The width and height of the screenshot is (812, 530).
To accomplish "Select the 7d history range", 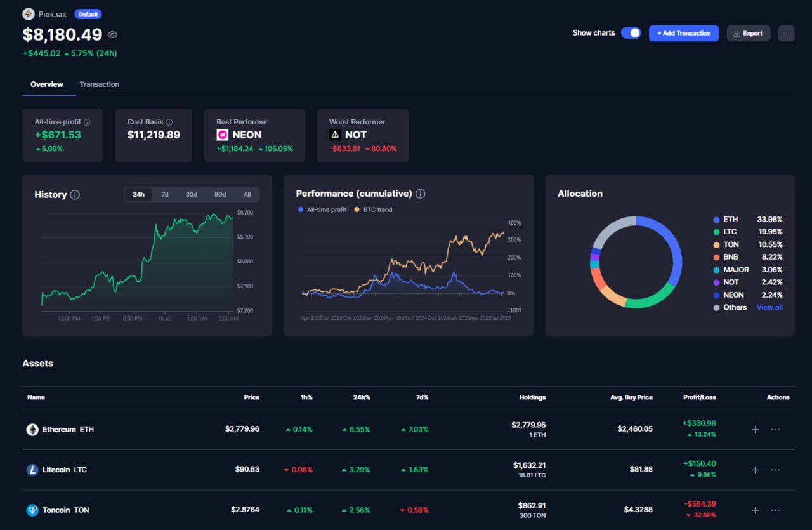I will tap(165, 194).
